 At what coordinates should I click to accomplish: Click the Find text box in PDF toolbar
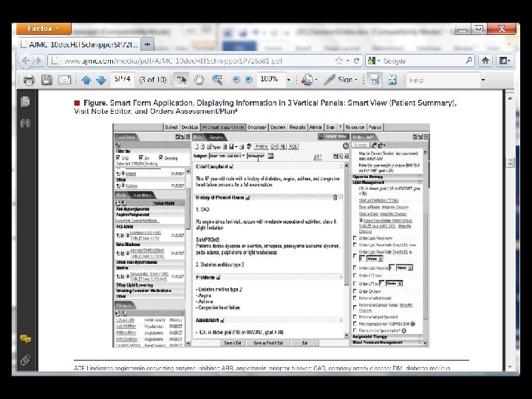pyautogui.click(x=443, y=80)
